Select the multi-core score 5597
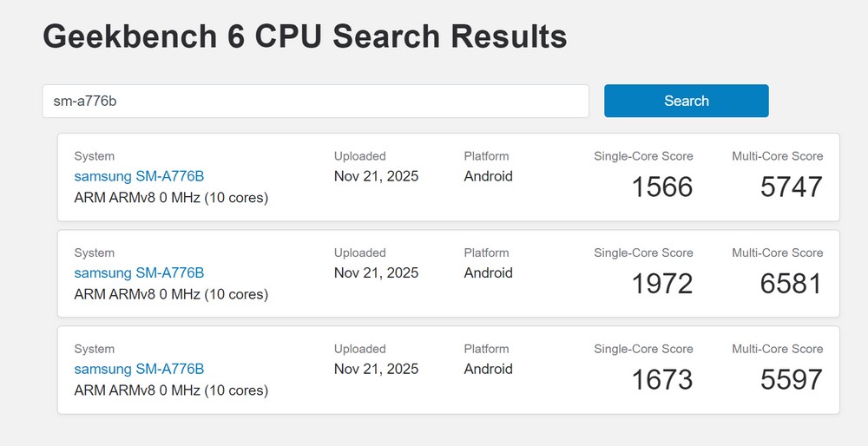Viewport: 868px width, 446px height. click(791, 379)
